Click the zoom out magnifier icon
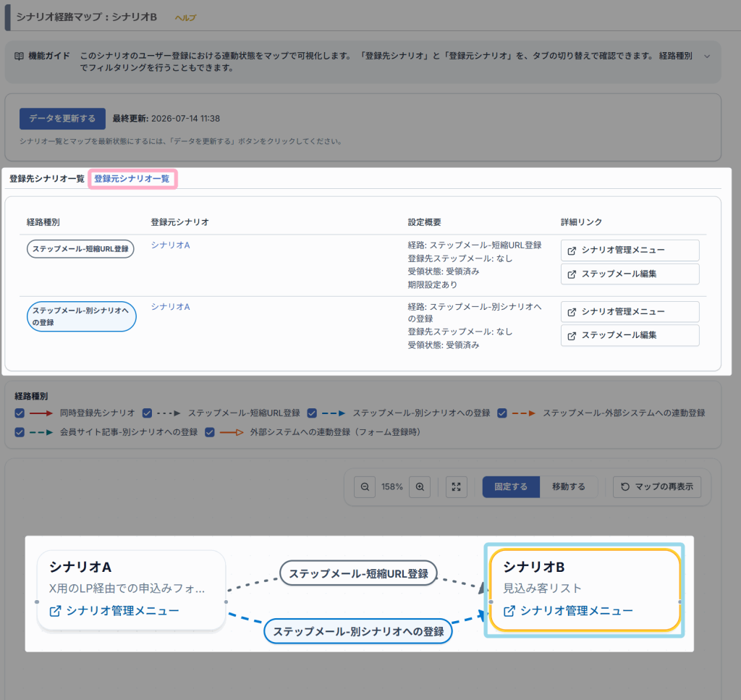741x700 pixels. point(365,487)
